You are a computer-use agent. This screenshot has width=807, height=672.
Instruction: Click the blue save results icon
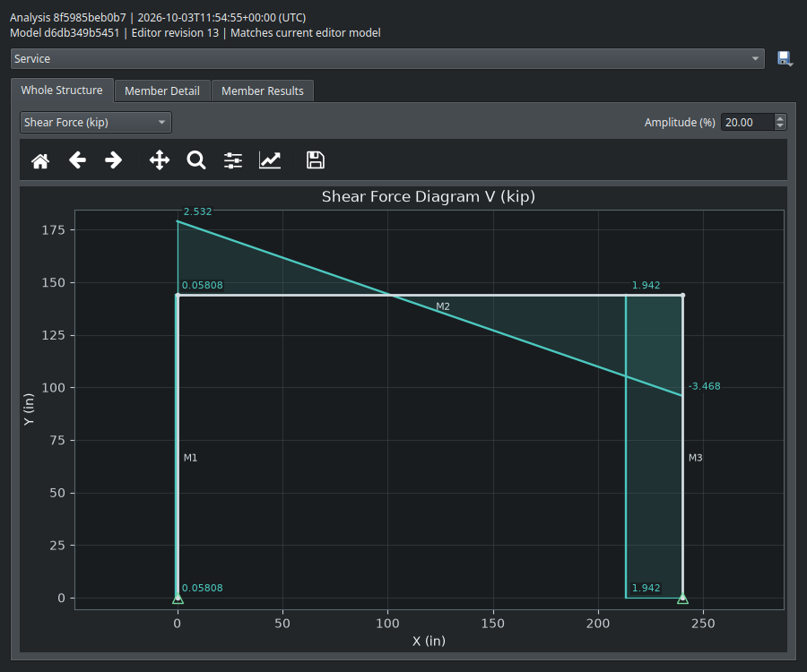[x=785, y=58]
